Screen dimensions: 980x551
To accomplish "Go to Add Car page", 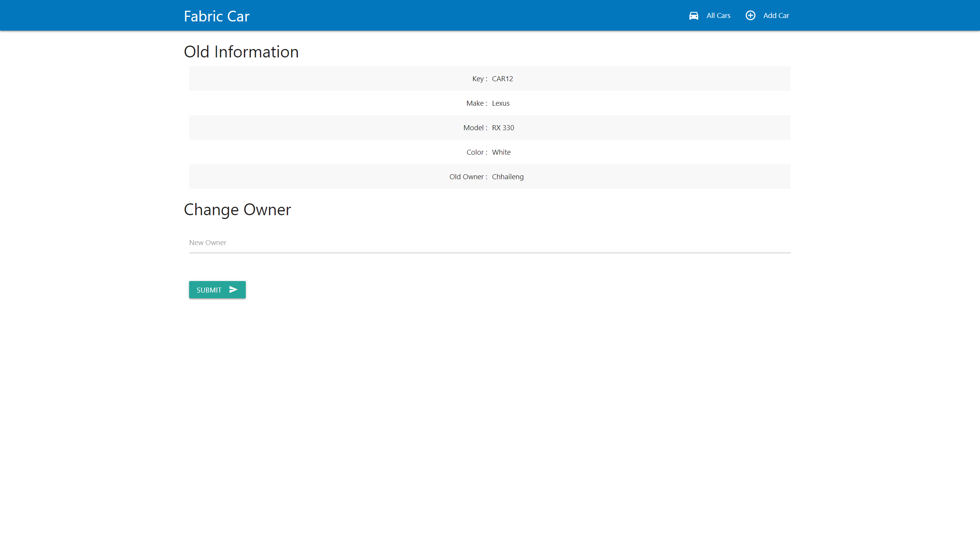I will [776, 16].
